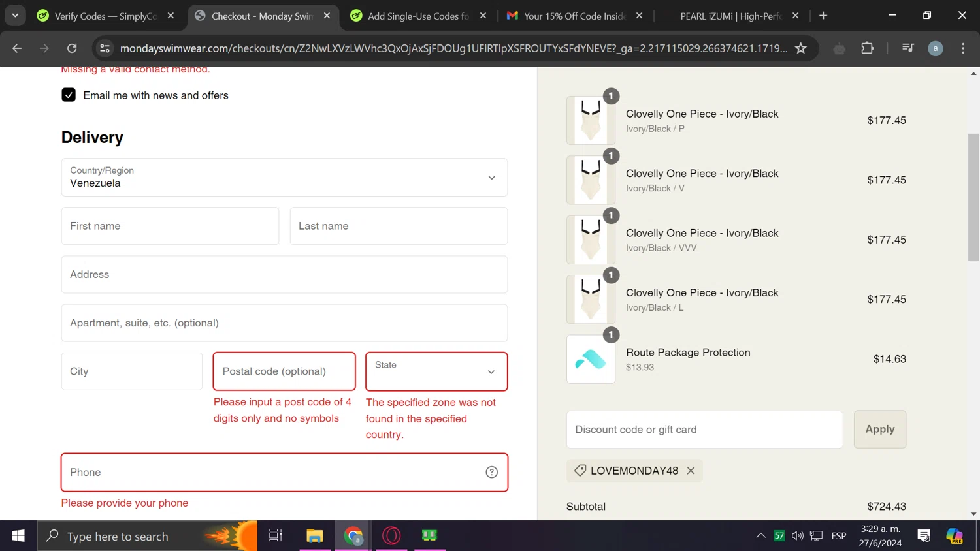Viewport: 980px width, 551px height.
Task: Click the green 57 tray icon
Action: (x=779, y=536)
